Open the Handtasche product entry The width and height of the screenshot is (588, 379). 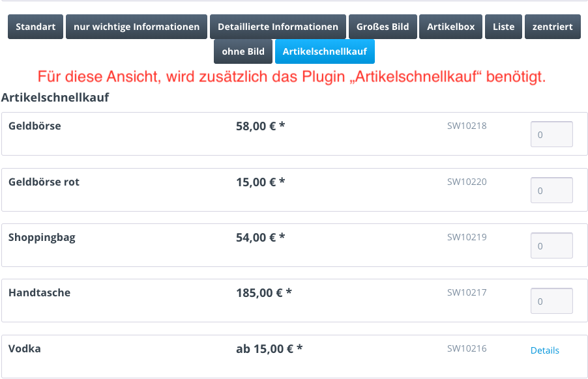pos(39,293)
